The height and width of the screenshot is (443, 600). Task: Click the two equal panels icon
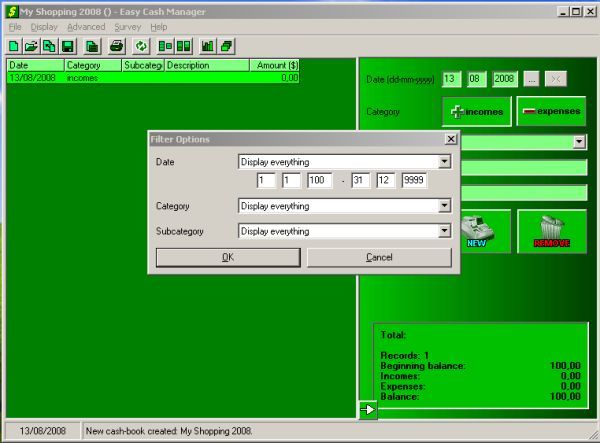coord(183,46)
